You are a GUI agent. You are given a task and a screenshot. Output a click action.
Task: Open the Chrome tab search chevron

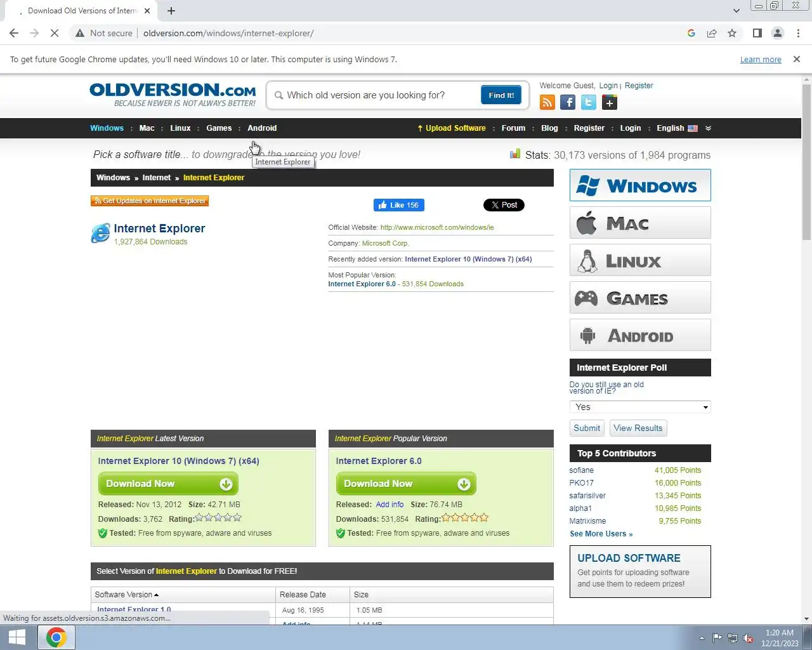point(736,11)
